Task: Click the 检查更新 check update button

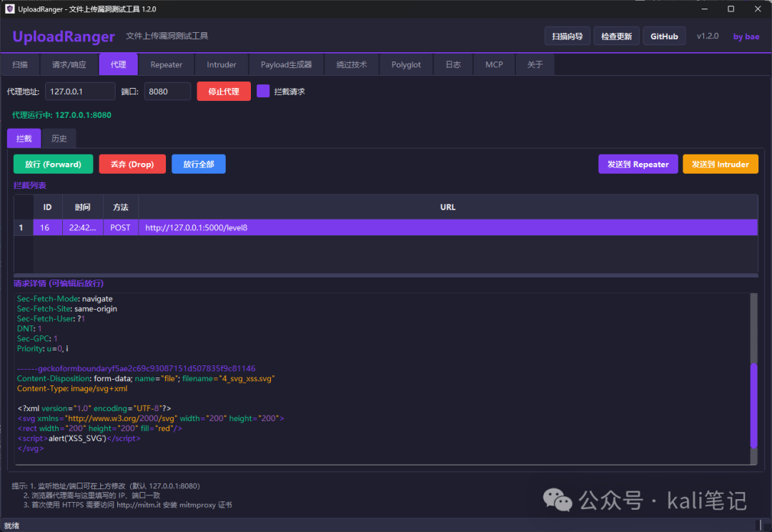Action: [616, 36]
